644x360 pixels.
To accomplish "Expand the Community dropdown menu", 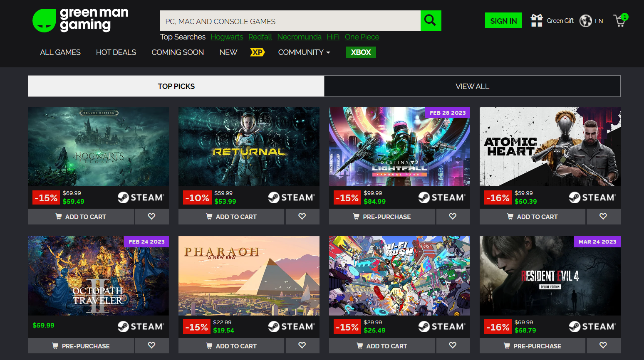I will (304, 52).
